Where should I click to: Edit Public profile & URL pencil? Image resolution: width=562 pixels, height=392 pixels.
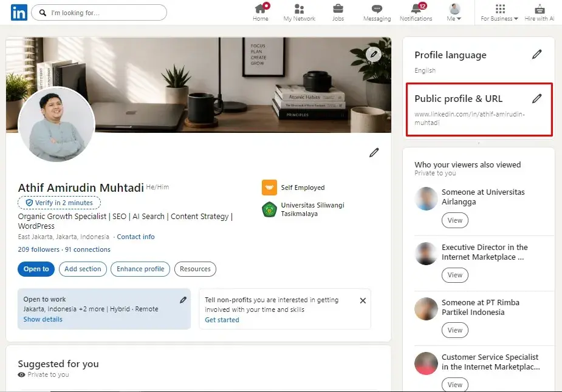point(536,98)
